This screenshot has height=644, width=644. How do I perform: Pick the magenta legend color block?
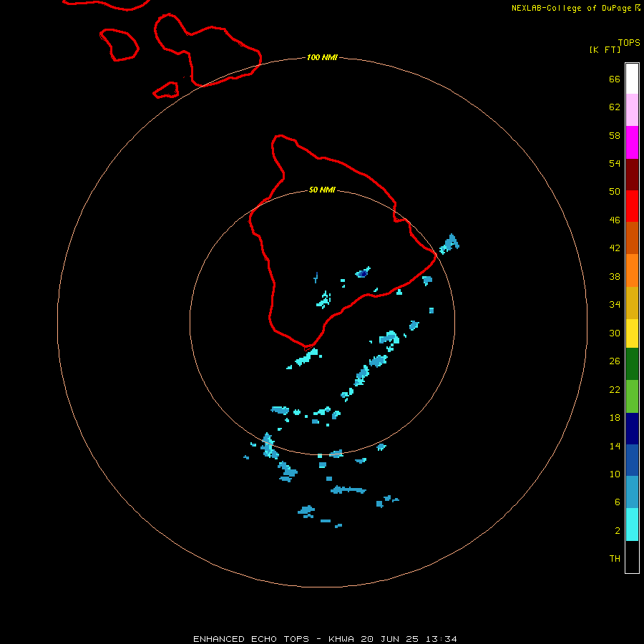(x=632, y=142)
